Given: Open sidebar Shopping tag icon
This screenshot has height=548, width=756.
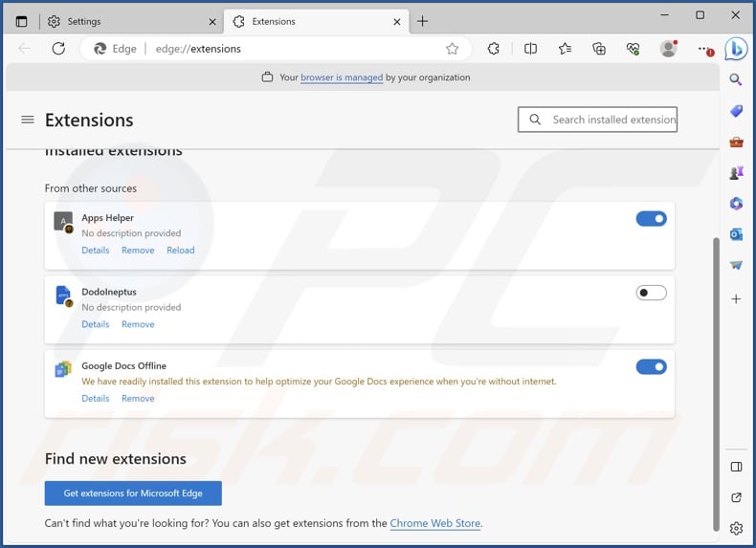Looking at the screenshot, I should click(x=736, y=111).
